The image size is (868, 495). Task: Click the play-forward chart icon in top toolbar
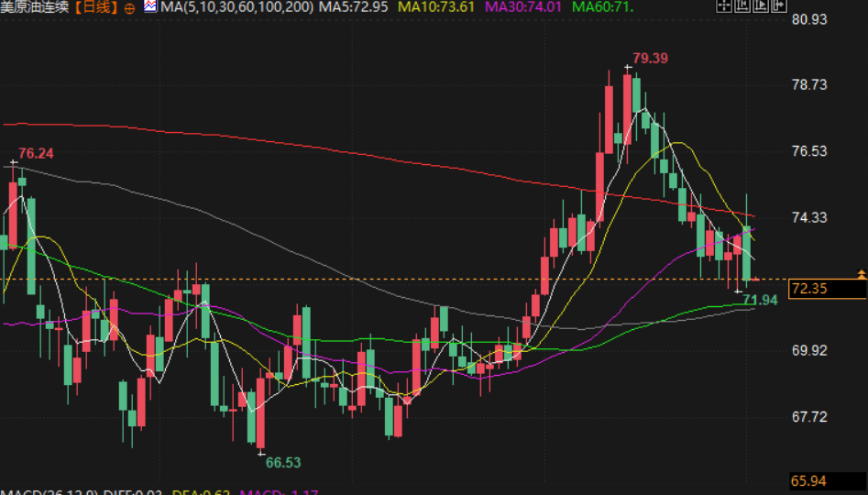761,6
